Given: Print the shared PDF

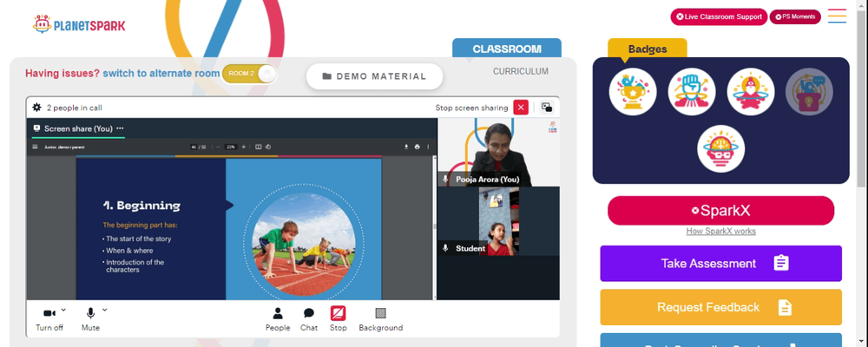Looking at the screenshot, I should tap(417, 147).
